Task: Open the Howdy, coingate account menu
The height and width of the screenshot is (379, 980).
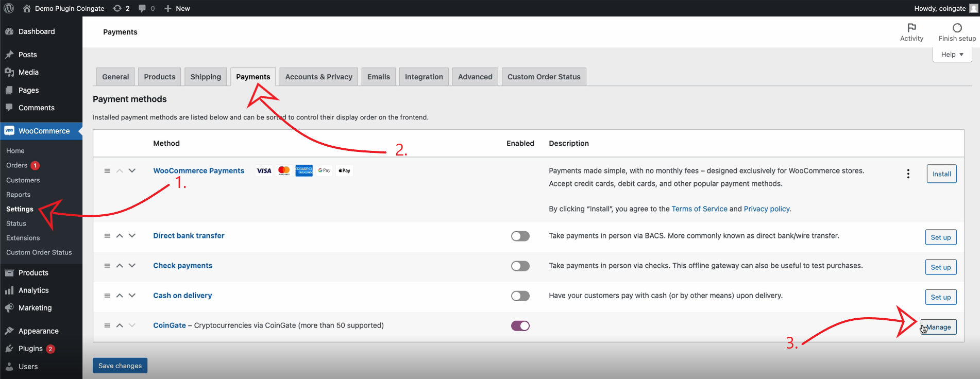Action: 945,8
